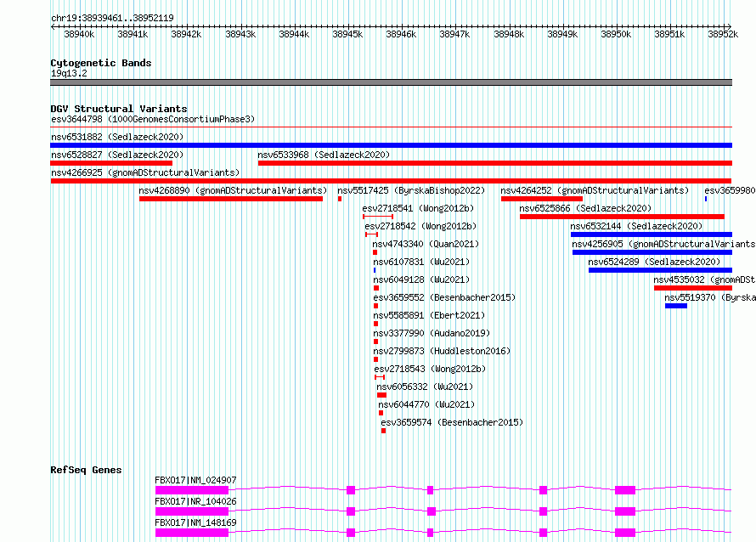
Task: Click the RefSeq Genes track title
Action: 86,470
